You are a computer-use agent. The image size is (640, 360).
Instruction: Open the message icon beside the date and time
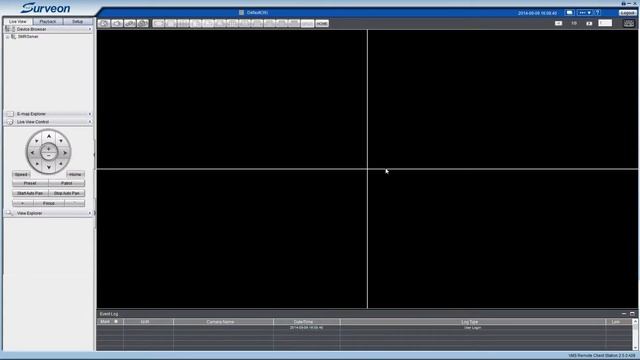coord(569,13)
